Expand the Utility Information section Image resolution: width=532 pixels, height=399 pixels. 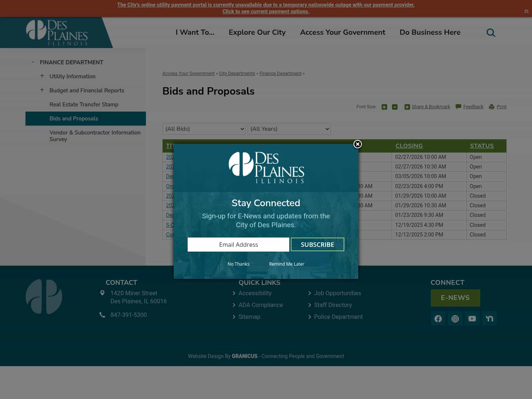42,76
